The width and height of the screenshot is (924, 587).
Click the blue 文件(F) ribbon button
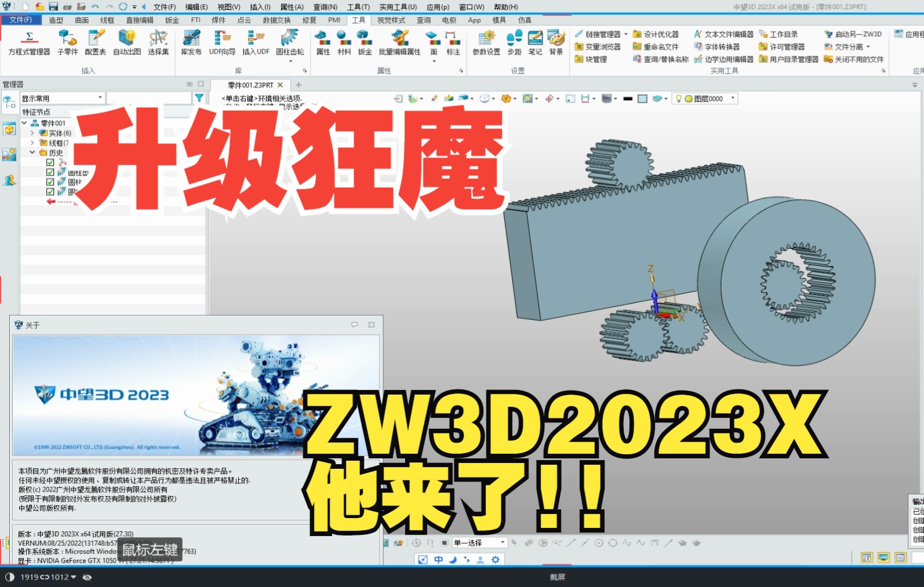tap(21, 20)
